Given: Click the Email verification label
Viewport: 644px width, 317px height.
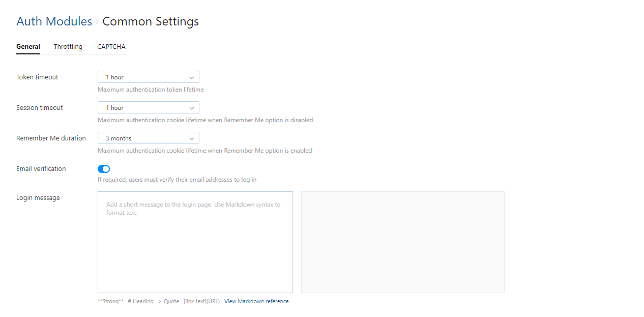Looking at the screenshot, I should point(41,169).
